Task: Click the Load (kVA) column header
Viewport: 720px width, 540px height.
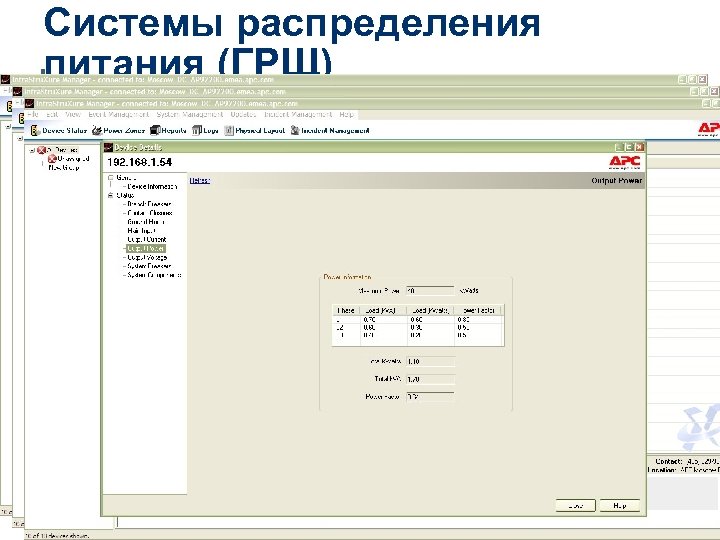Action: 383,310
